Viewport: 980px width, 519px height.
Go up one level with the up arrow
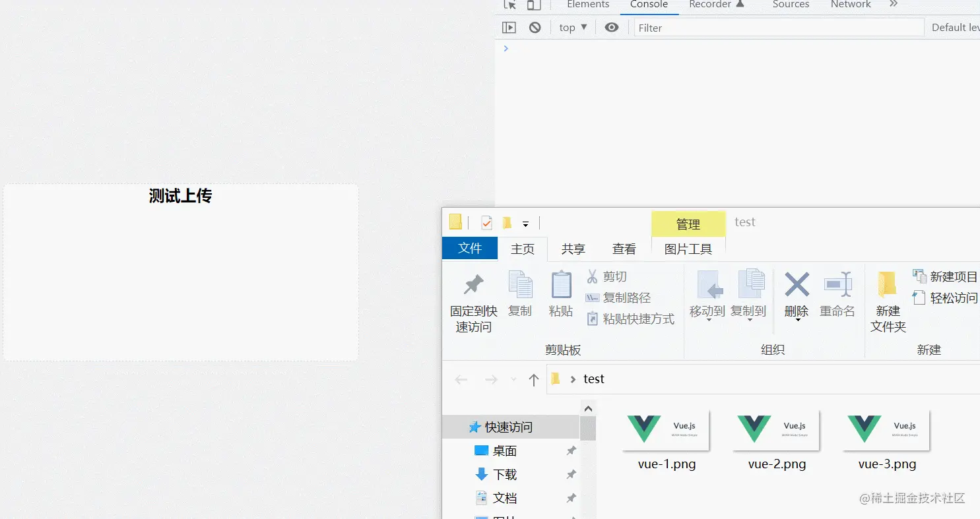tap(534, 380)
